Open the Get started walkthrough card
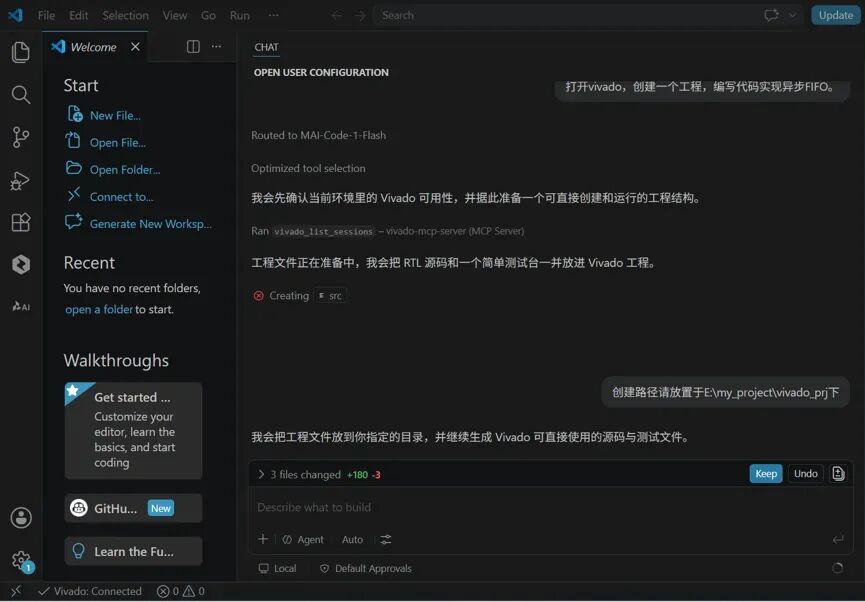The width and height of the screenshot is (865, 602). [134, 430]
